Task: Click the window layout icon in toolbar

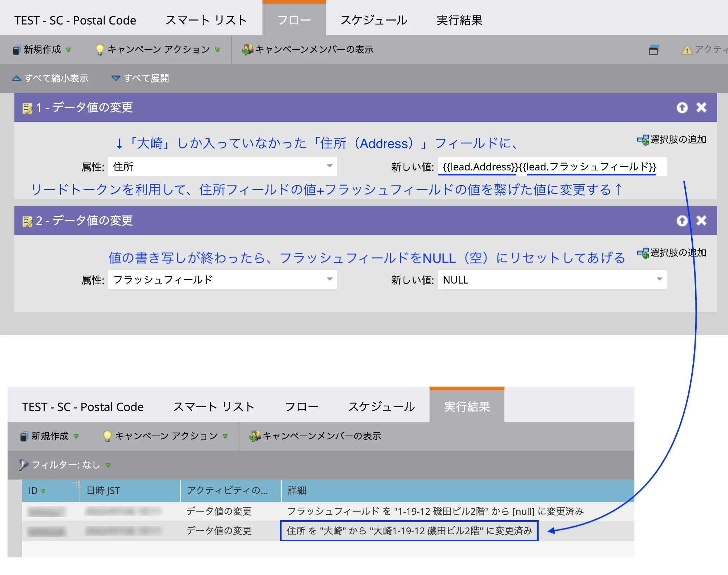Action: (653, 50)
